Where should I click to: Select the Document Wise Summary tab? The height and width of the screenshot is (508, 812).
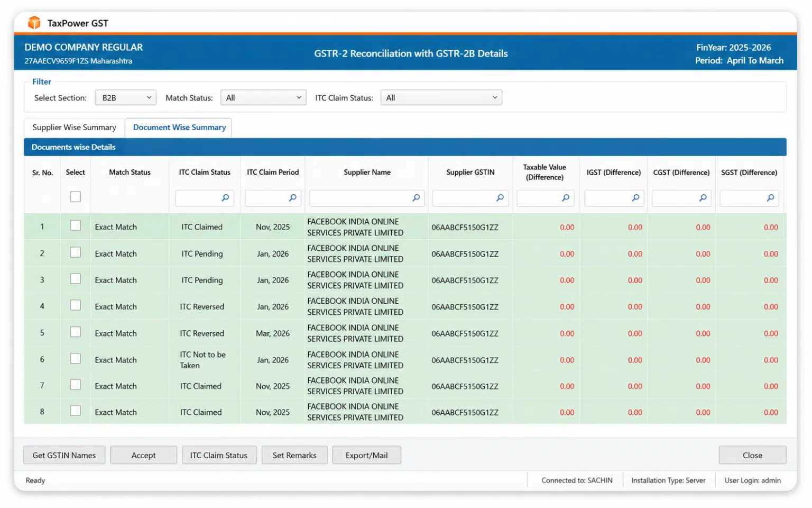pos(179,128)
